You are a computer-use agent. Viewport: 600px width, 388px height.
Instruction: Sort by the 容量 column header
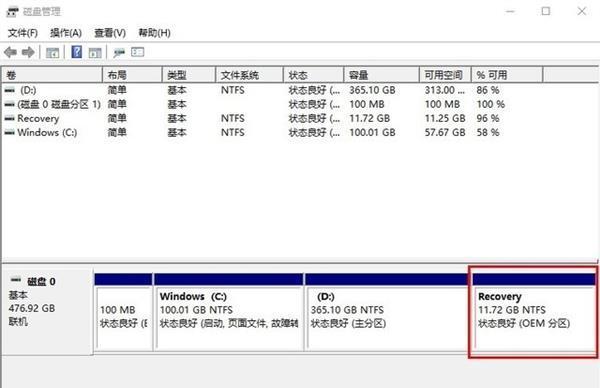pos(382,75)
